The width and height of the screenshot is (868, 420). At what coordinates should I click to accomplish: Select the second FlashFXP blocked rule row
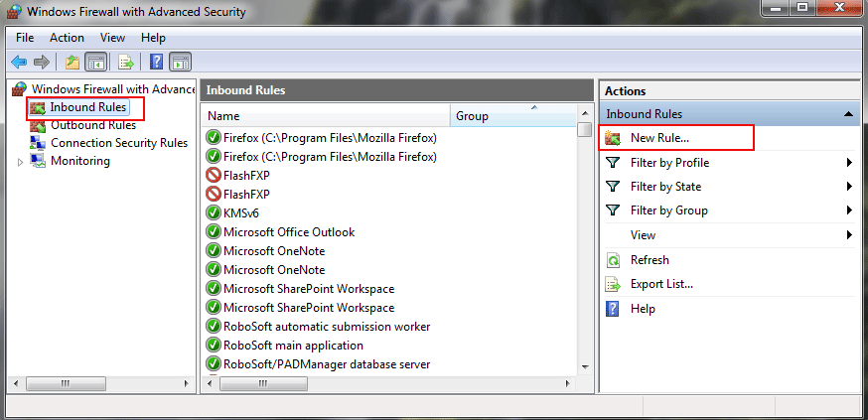[246, 195]
